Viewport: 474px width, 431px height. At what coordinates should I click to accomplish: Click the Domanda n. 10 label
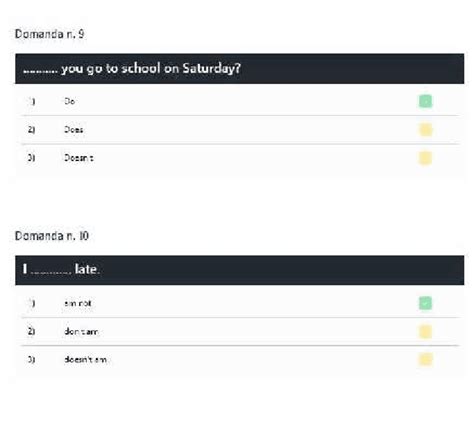pyautogui.click(x=52, y=236)
